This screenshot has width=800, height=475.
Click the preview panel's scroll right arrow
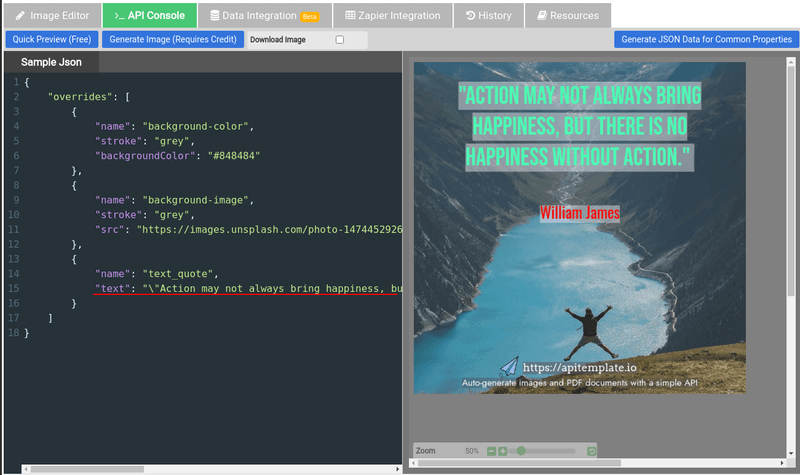[782, 463]
